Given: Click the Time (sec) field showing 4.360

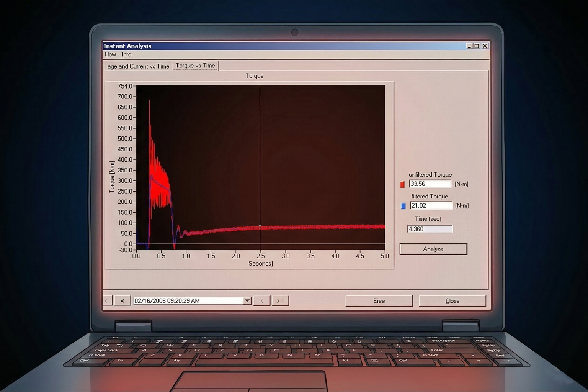Looking at the screenshot, I should (430, 229).
